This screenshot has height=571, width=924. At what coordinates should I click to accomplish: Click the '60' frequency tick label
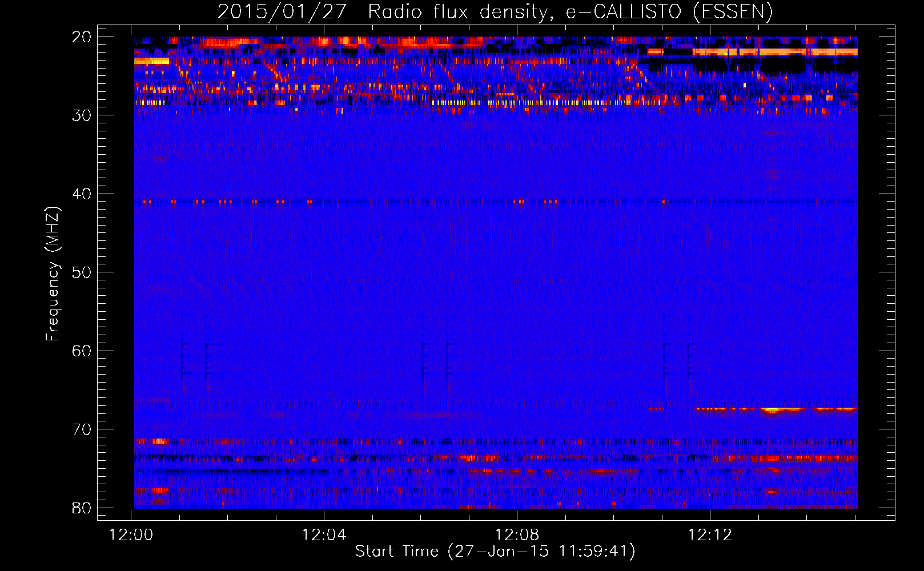(x=82, y=351)
